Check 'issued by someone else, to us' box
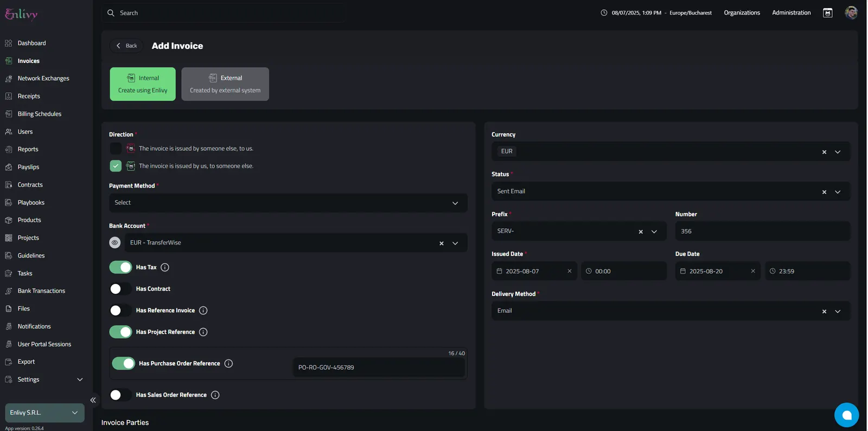The image size is (868, 431). tap(116, 149)
